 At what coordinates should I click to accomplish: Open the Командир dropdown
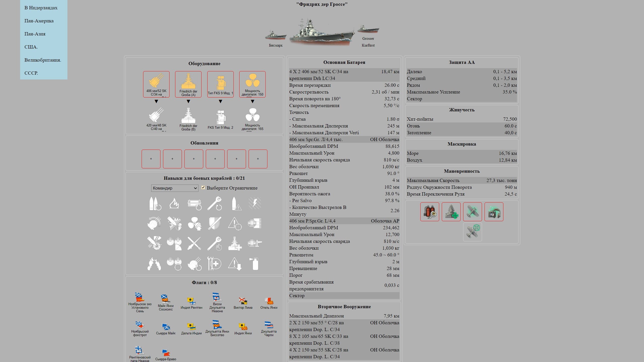tap(175, 188)
